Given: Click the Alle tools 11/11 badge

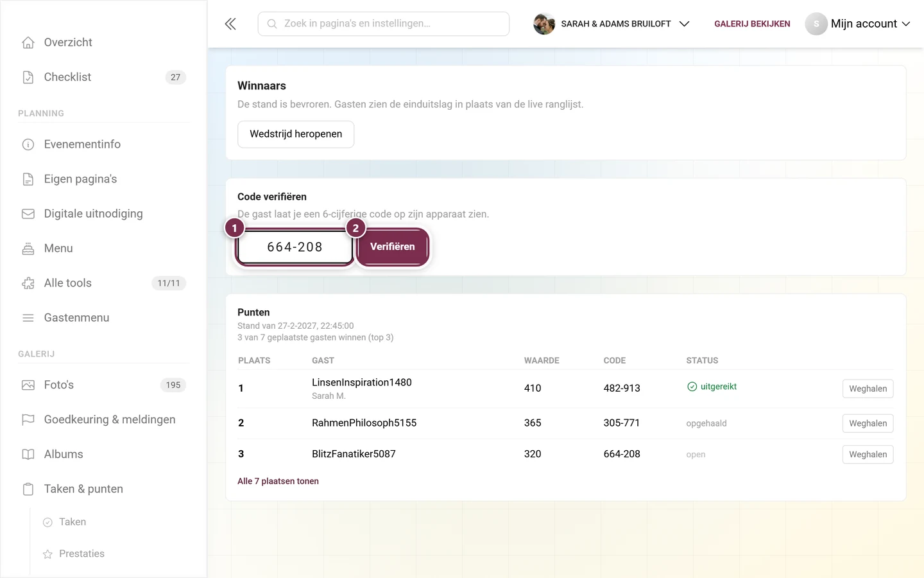Looking at the screenshot, I should (169, 283).
